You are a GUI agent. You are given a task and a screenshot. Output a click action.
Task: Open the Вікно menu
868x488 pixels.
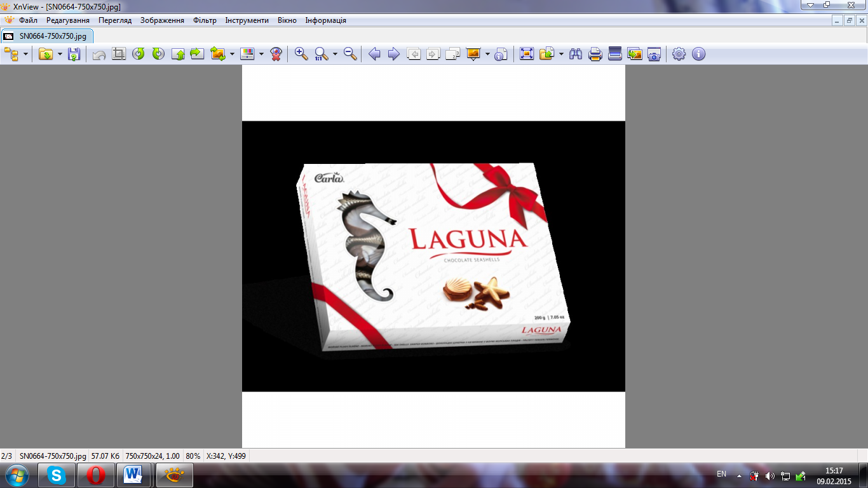point(287,20)
